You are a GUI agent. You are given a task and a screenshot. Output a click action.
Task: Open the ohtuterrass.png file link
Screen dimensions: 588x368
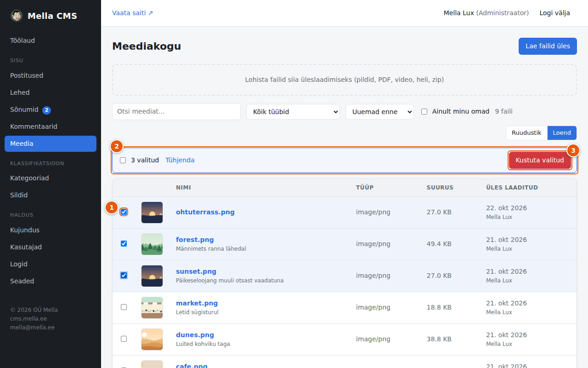[x=205, y=212]
